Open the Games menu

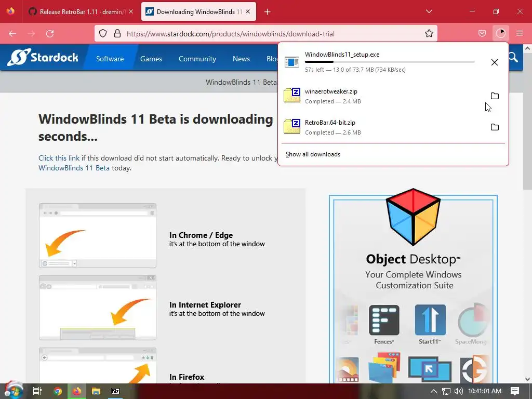pyautogui.click(x=151, y=59)
